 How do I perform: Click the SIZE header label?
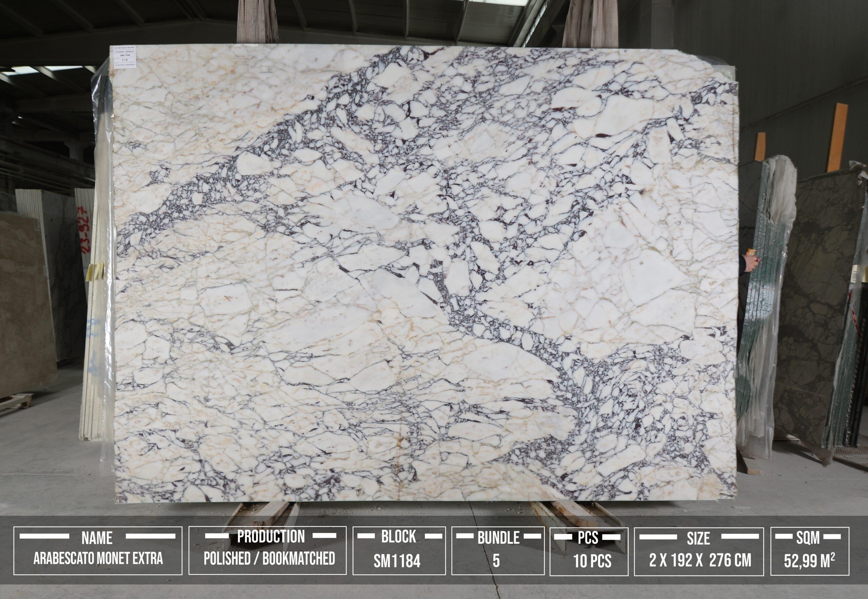pyautogui.click(x=698, y=538)
